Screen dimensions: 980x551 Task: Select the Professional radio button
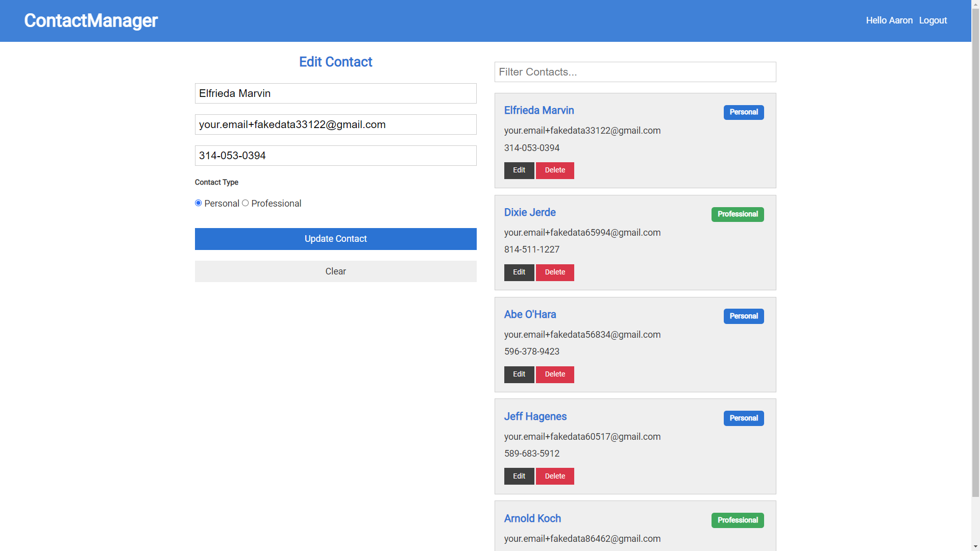pos(246,203)
